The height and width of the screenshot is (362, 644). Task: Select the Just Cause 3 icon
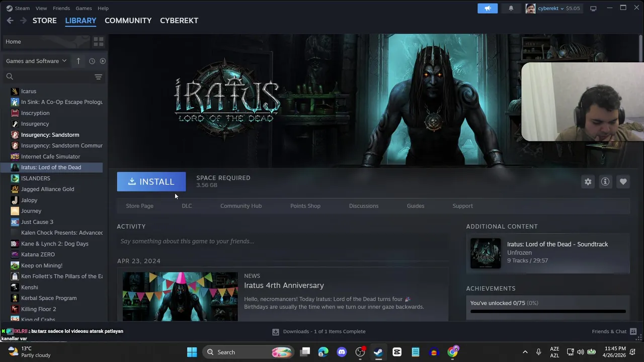click(x=15, y=222)
